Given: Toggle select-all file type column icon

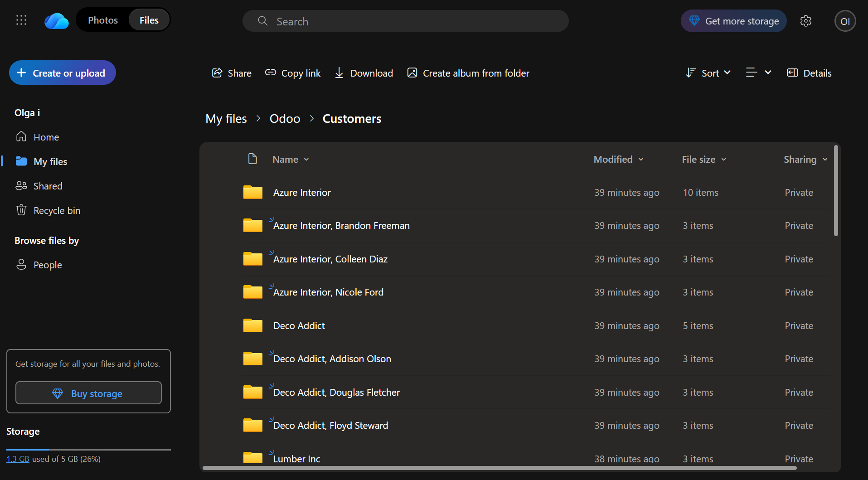Looking at the screenshot, I should pyautogui.click(x=252, y=159).
